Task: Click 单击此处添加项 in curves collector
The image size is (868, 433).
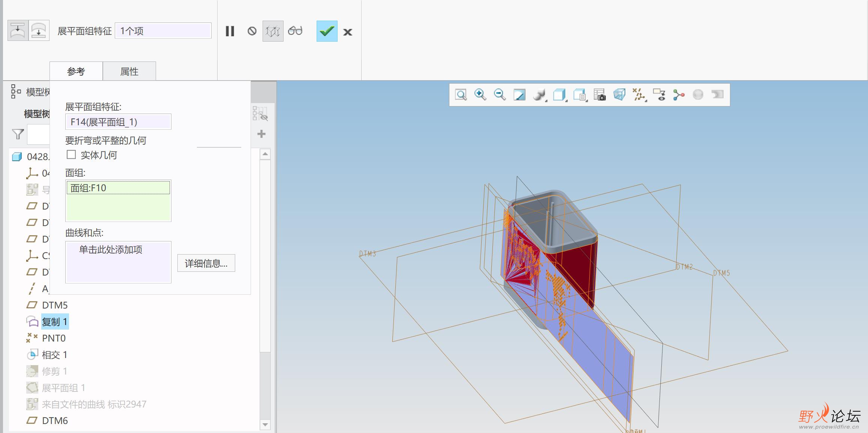Action: coord(111,250)
